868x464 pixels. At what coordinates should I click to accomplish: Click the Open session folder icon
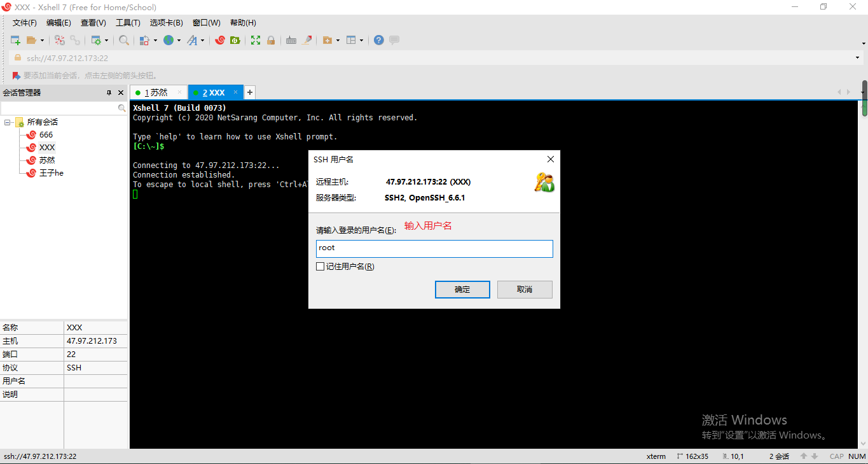click(32, 40)
